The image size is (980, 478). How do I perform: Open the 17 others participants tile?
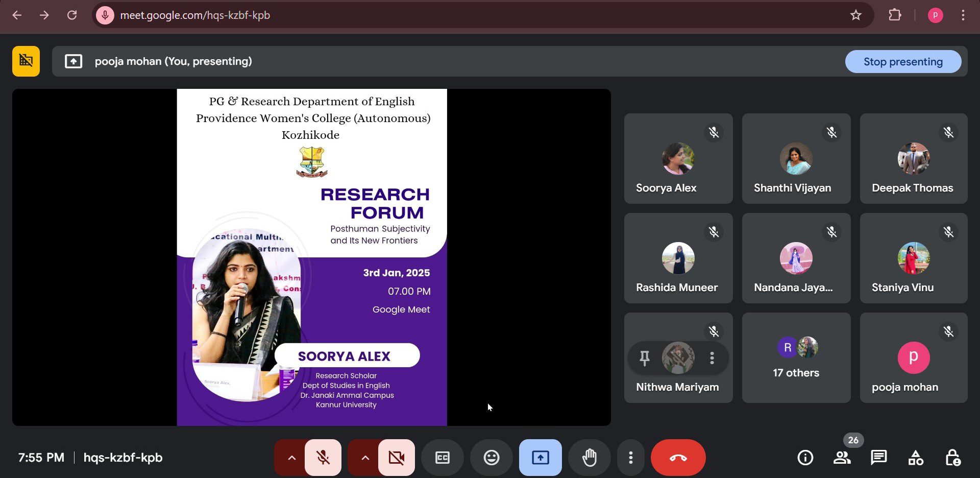click(x=796, y=357)
